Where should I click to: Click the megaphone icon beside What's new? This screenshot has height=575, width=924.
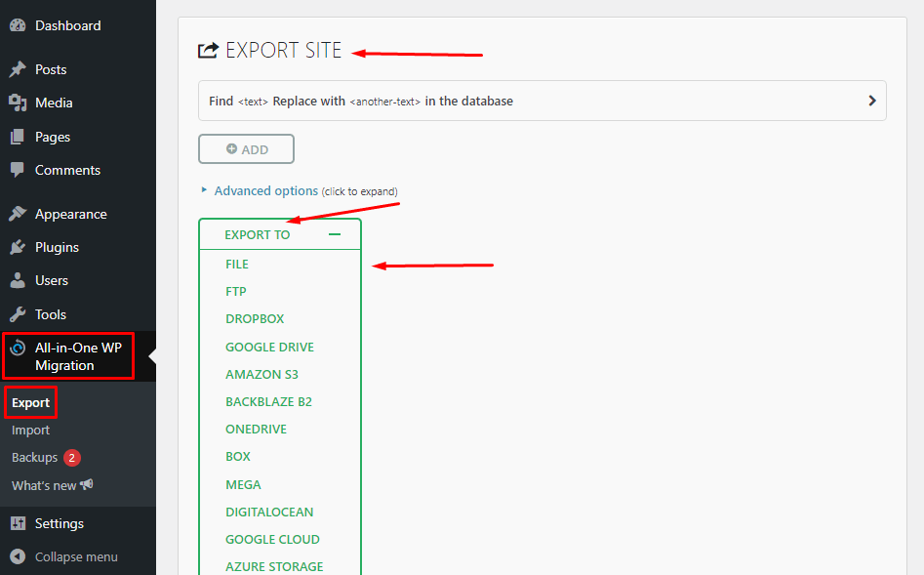[87, 485]
